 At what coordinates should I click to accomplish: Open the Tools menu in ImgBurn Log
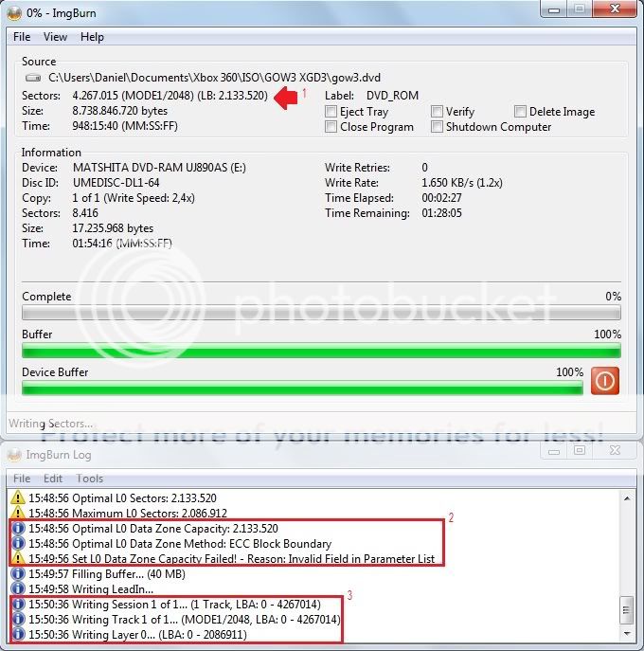pos(90,479)
